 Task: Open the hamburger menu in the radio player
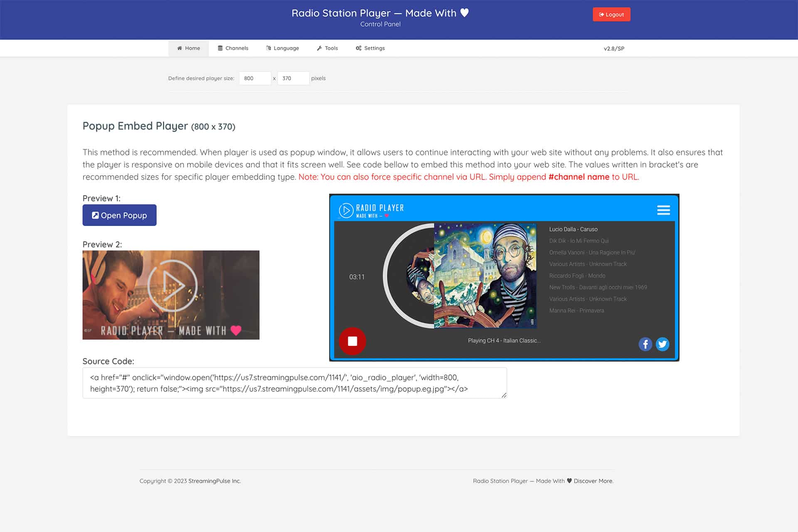(663, 210)
